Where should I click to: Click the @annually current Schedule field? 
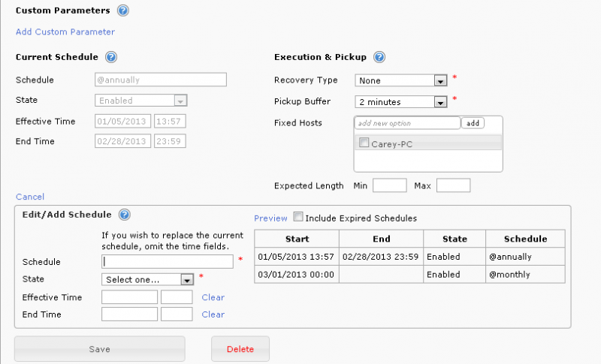(x=161, y=80)
